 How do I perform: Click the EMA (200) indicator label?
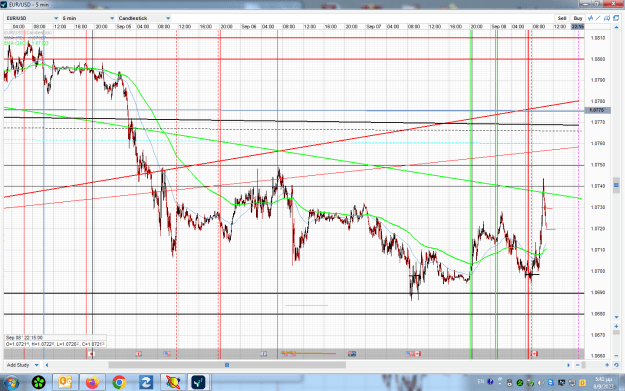(x=26, y=43)
